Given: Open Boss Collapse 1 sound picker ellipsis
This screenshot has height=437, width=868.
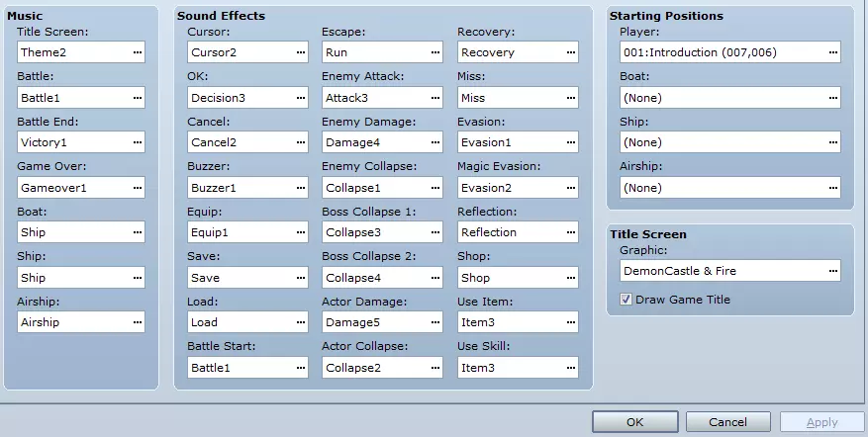Looking at the screenshot, I should (x=434, y=232).
